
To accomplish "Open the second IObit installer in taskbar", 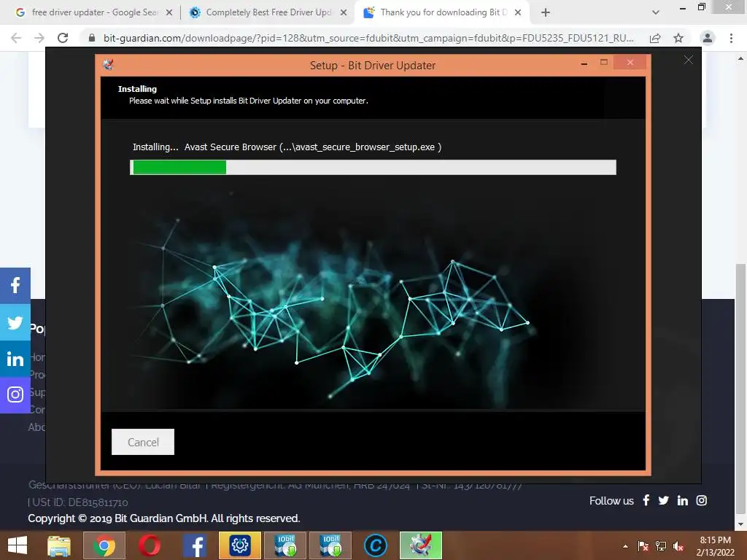I will pyautogui.click(x=330, y=545).
